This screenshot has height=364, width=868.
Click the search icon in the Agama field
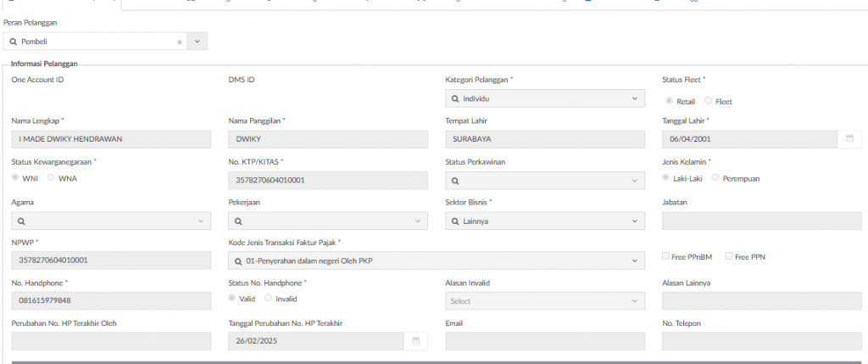point(21,221)
